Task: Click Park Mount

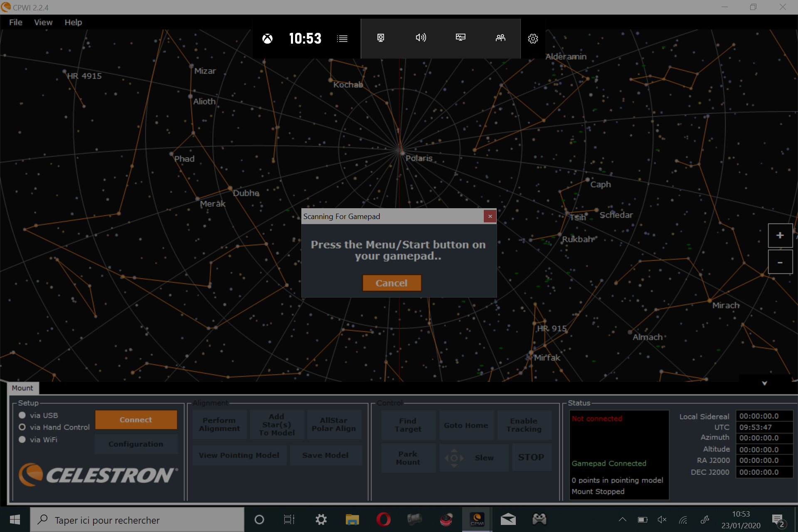Action: point(408,458)
